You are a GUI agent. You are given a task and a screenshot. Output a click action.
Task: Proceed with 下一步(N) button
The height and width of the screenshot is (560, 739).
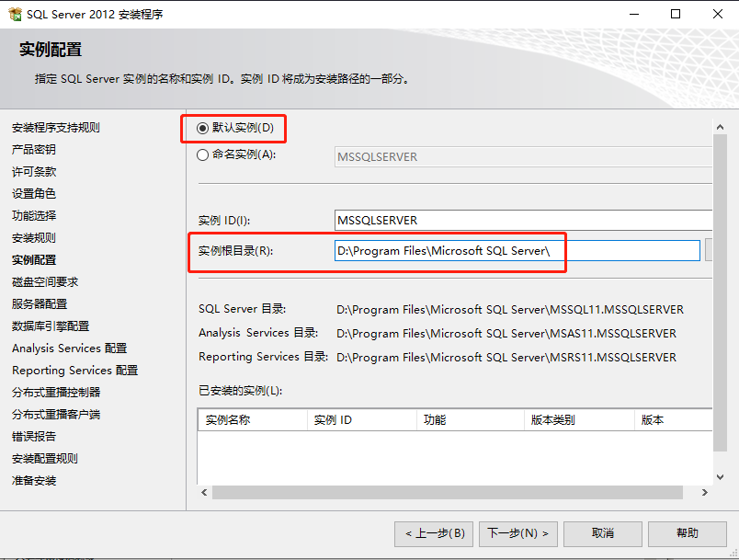(518, 533)
